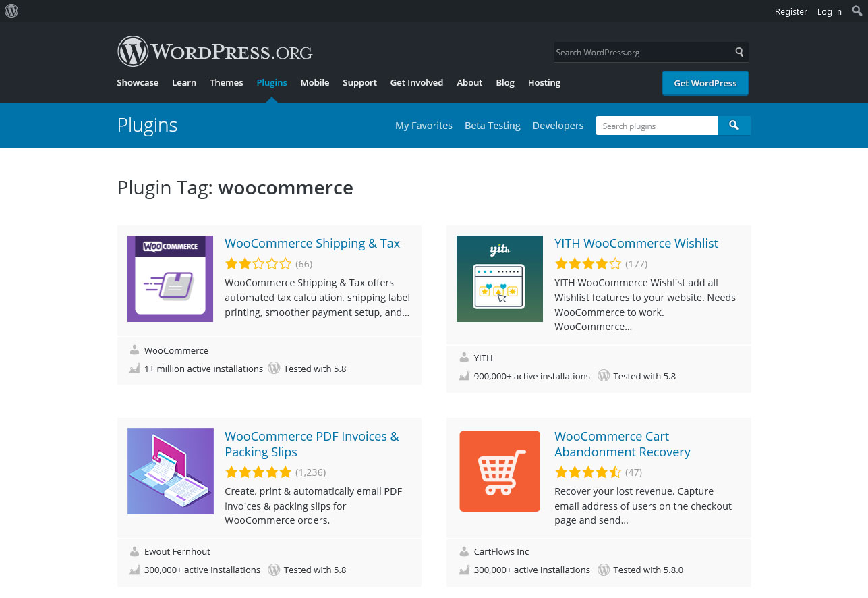Screen dimensions: 868x598
Task: Open the Developers link
Action: pyautogui.click(x=558, y=126)
